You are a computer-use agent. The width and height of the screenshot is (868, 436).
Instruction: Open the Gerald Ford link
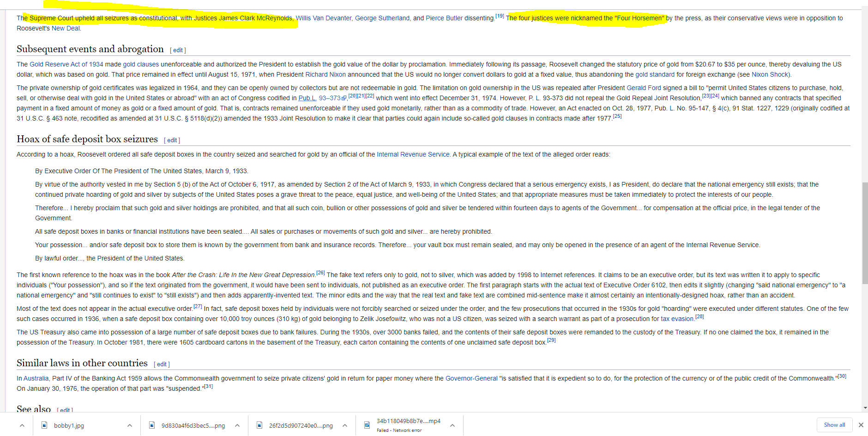[x=644, y=88]
